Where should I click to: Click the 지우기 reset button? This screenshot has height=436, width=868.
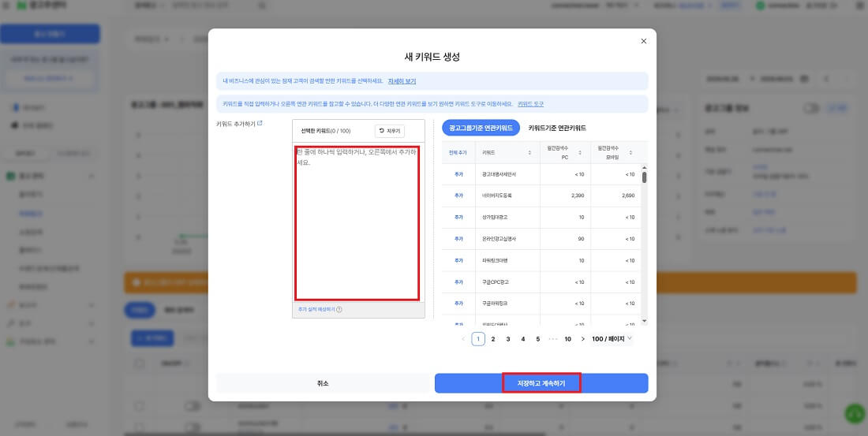pos(390,131)
